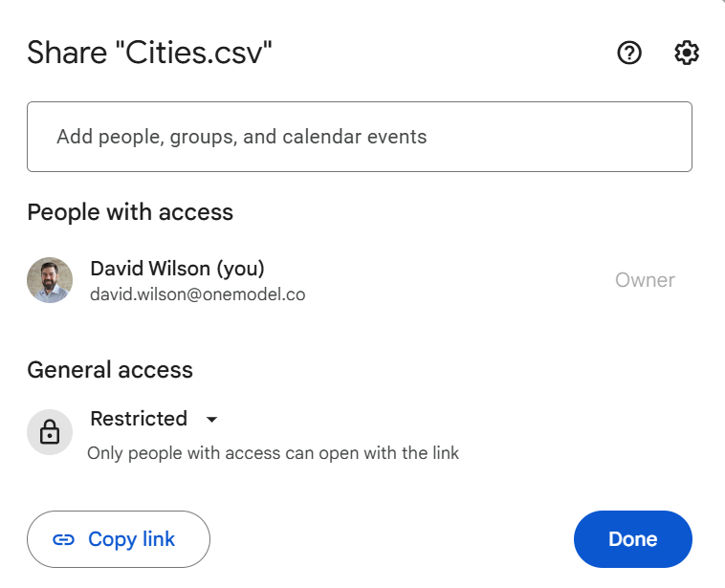The image size is (725, 588).
Task: Select the David Wilson name text
Action: coord(143,268)
